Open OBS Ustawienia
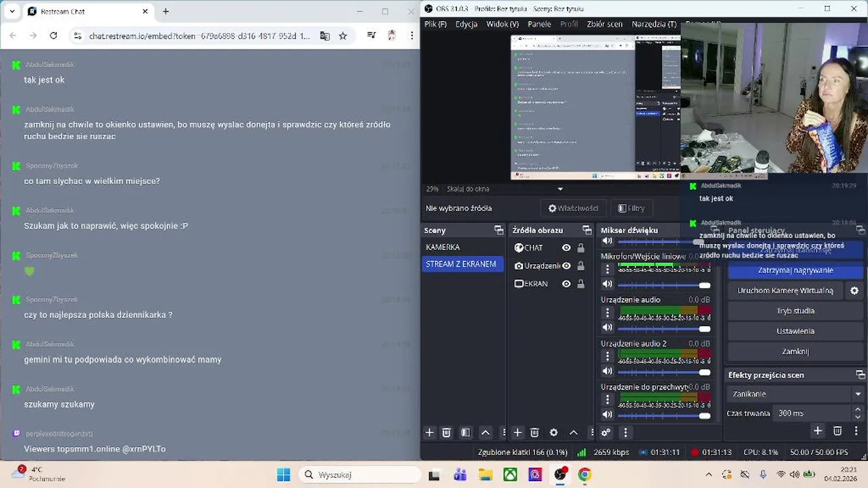Viewport: 868px width, 488px height. coord(795,331)
